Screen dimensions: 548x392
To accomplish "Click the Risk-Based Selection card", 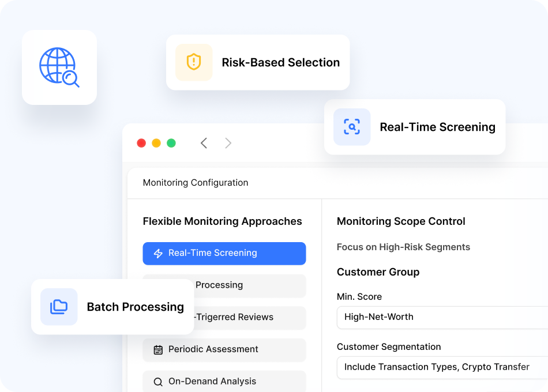I will [x=258, y=62].
